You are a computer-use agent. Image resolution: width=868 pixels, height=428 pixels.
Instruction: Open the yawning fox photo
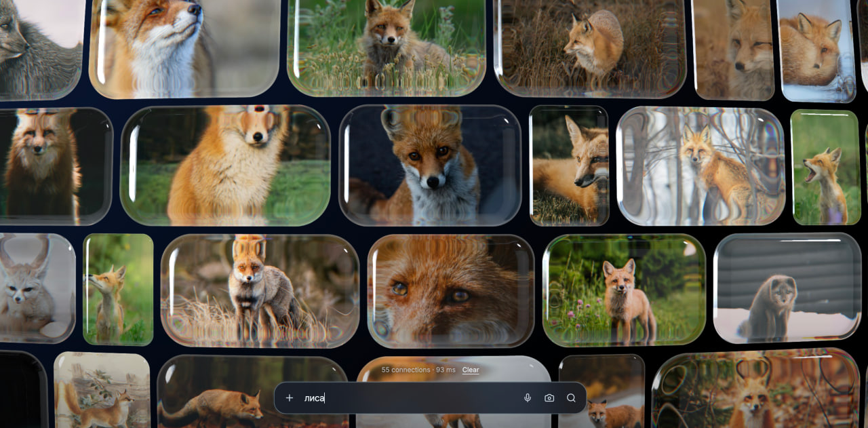point(825,167)
